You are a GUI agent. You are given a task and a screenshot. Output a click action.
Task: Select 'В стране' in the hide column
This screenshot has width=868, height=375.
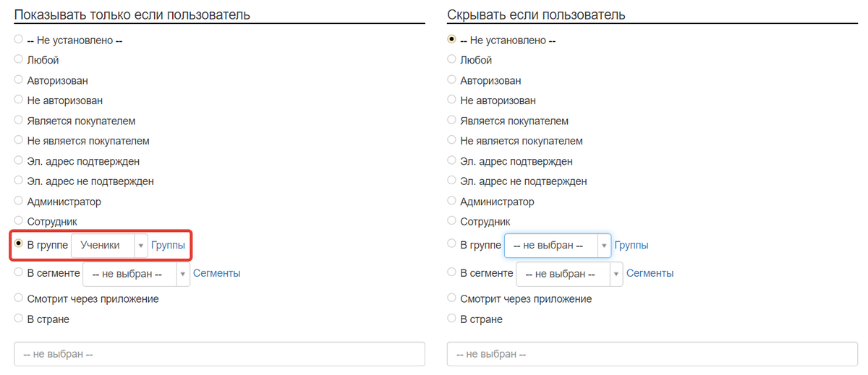point(452,318)
